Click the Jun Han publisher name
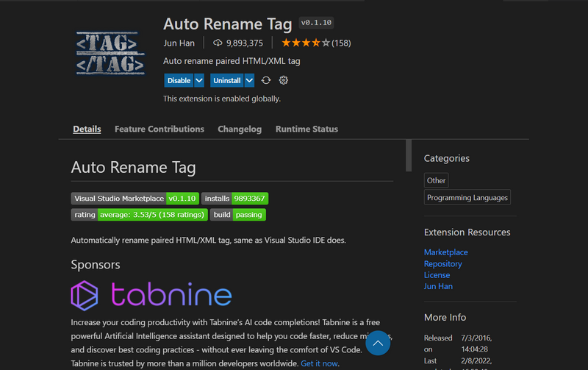This screenshot has width=588, height=370. point(179,43)
